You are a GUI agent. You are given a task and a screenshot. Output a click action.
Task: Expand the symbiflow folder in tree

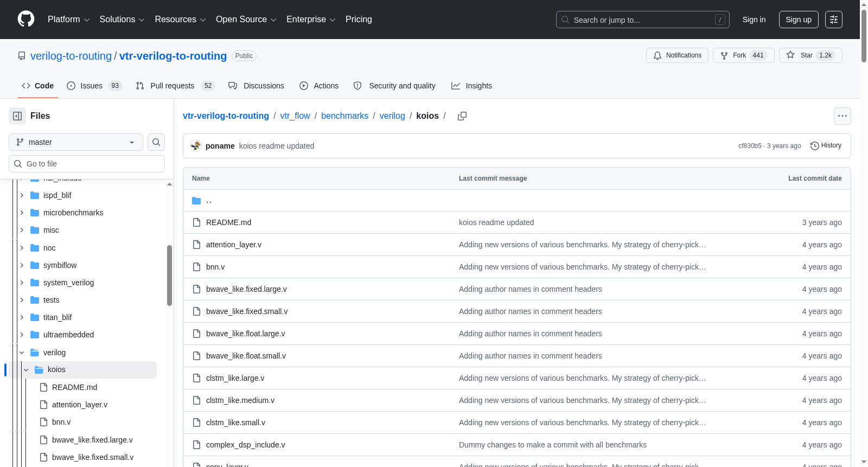[22, 265]
